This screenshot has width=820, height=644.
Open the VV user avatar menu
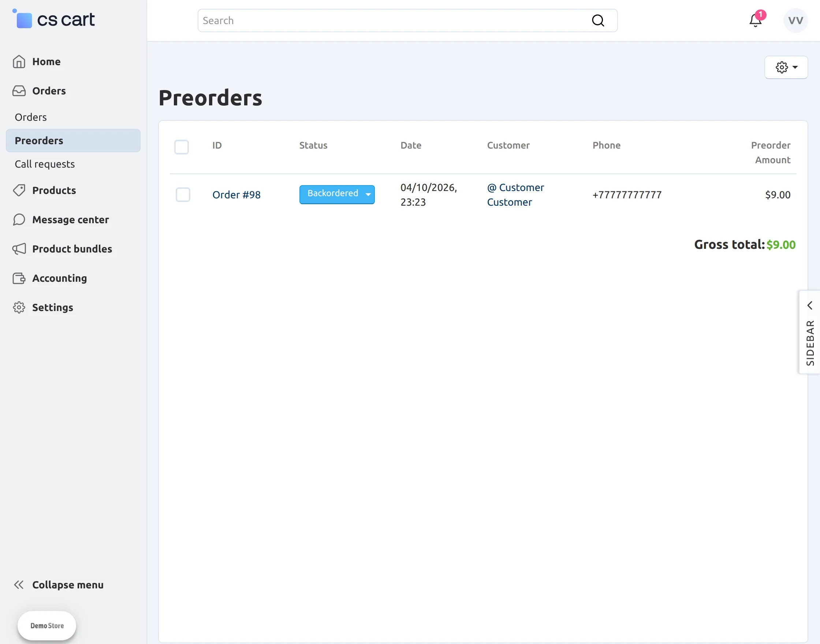point(795,20)
